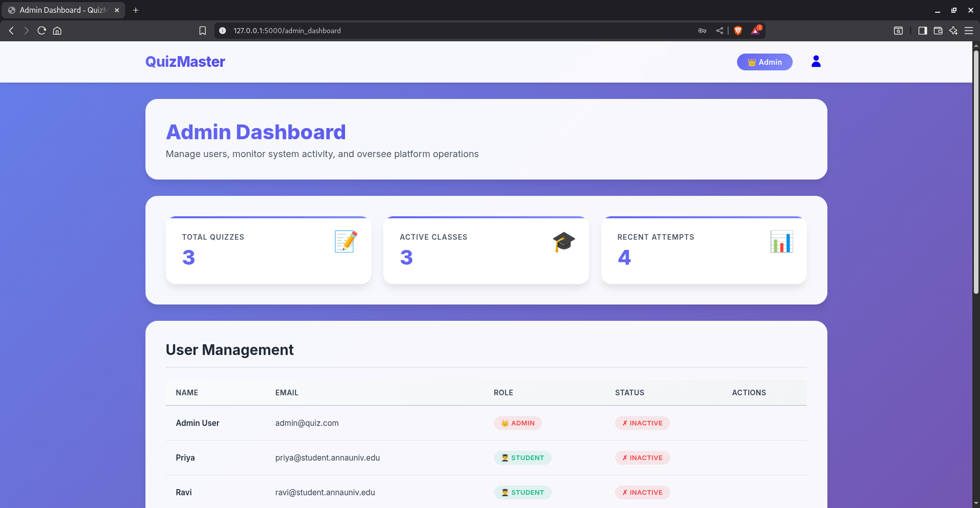Click the Admin crown badge button
Image resolution: width=980 pixels, height=508 pixels.
765,62
